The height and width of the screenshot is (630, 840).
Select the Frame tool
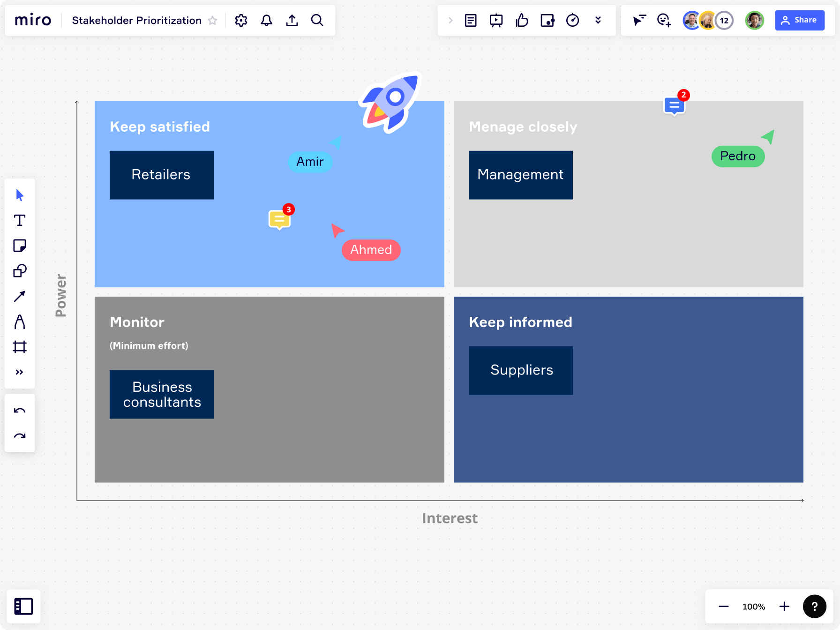(19, 347)
